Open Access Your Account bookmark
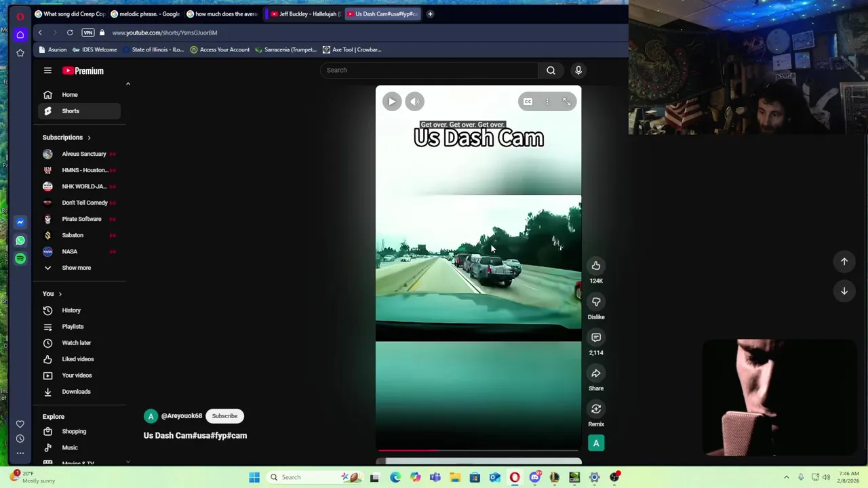Image resolution: width=868 pixels, height=488 pixels. pyautogui.click(x=220, y=49)
